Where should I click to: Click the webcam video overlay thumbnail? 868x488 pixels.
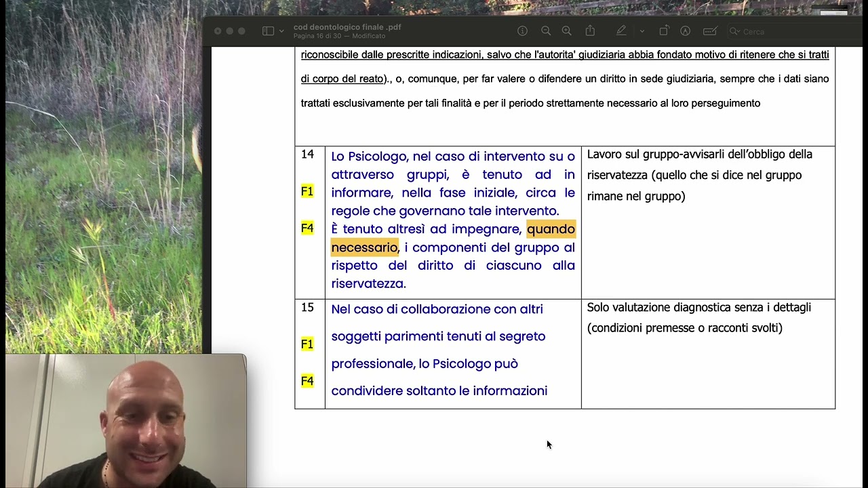point(126,420)
